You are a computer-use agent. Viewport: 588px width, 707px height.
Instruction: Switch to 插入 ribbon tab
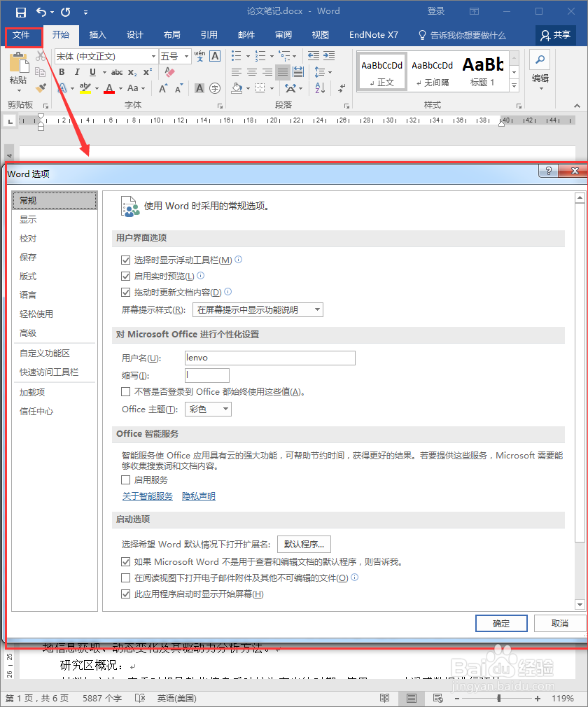click(x=97, y=35)
